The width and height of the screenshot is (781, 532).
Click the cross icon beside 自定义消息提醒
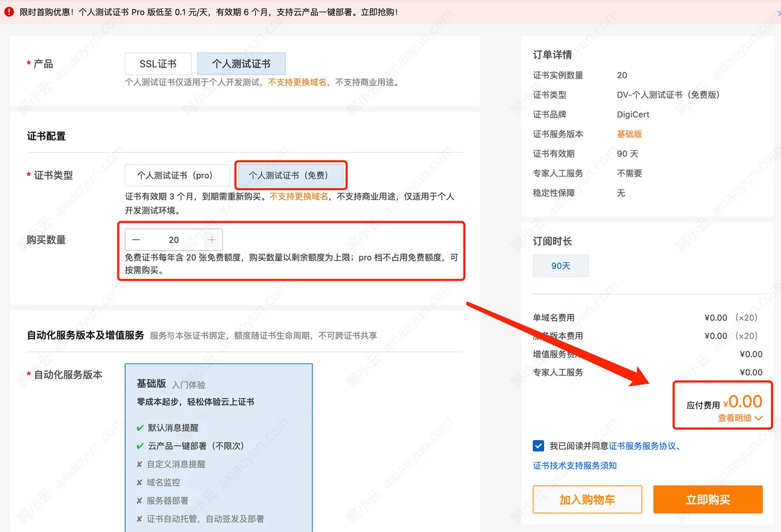point(139,464)
